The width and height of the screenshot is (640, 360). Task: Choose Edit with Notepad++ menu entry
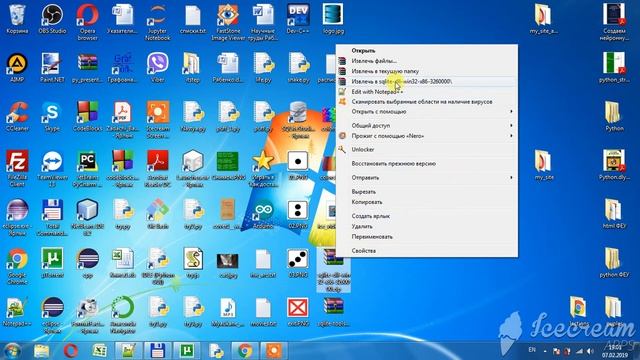(x=427, y=91)
